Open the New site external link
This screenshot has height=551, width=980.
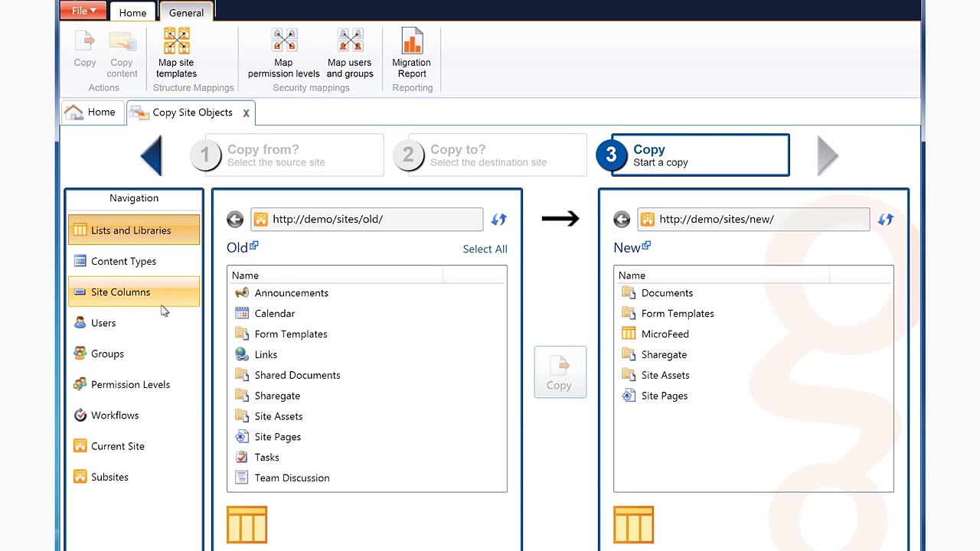pos(646,245)
